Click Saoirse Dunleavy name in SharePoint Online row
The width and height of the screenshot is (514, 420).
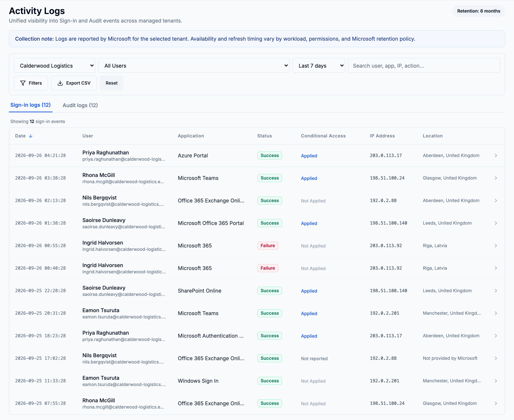104,288
